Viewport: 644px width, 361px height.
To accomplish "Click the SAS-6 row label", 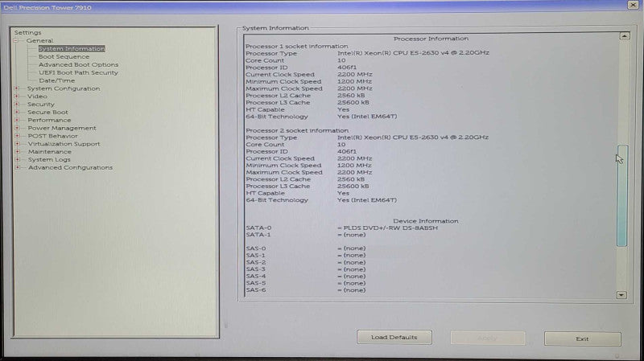I will coord(256,290).
